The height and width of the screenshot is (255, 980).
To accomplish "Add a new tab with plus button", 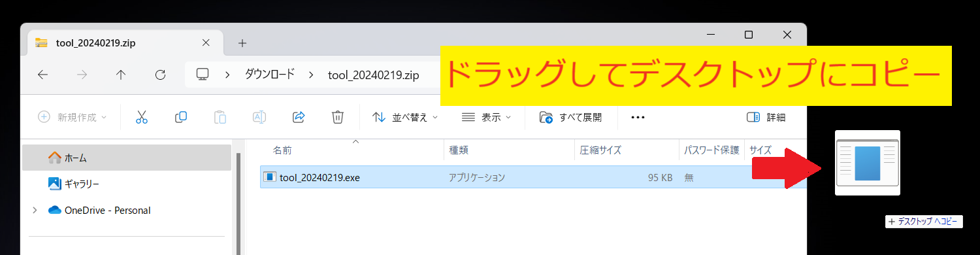I will tap(242, 43).
